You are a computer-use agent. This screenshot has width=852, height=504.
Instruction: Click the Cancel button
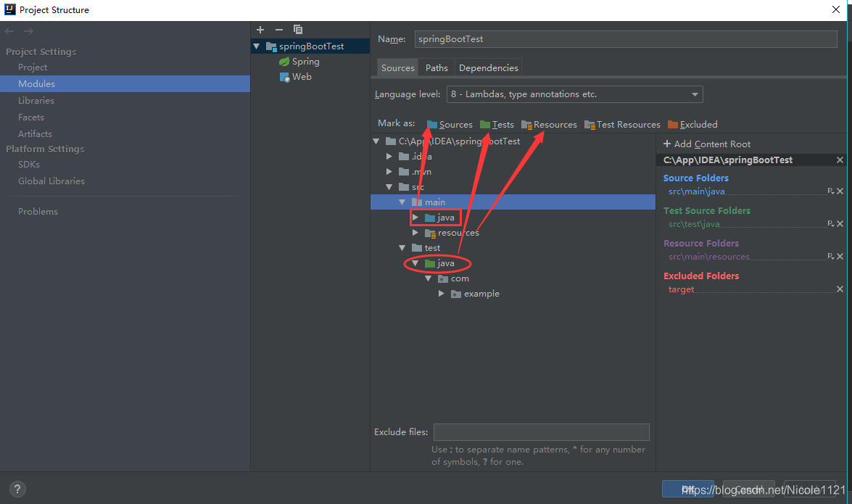click(749, 489)
